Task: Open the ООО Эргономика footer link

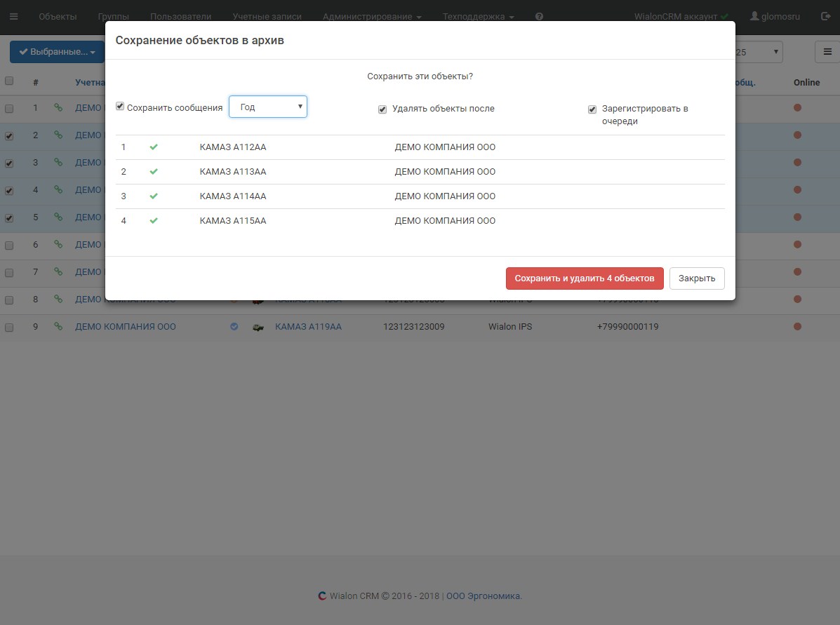Action: [484, 596]
